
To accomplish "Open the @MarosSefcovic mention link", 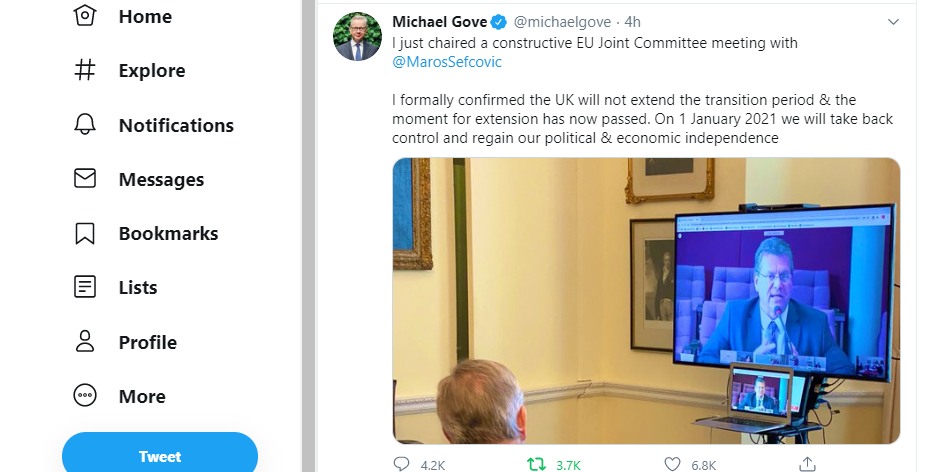I will [447, 62].
